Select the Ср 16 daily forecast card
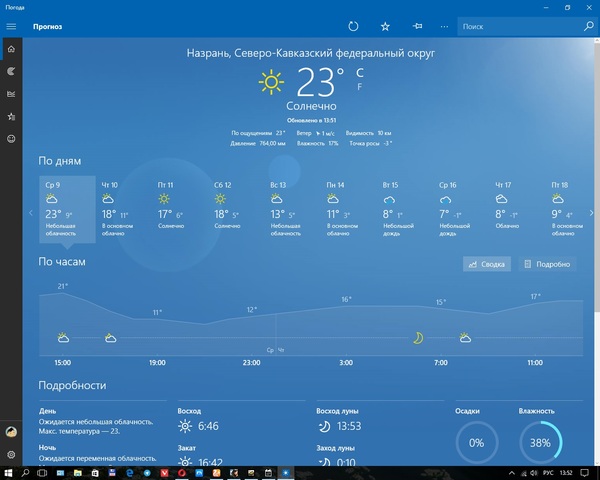The image size is (600, 480). (x=461, y=209)
